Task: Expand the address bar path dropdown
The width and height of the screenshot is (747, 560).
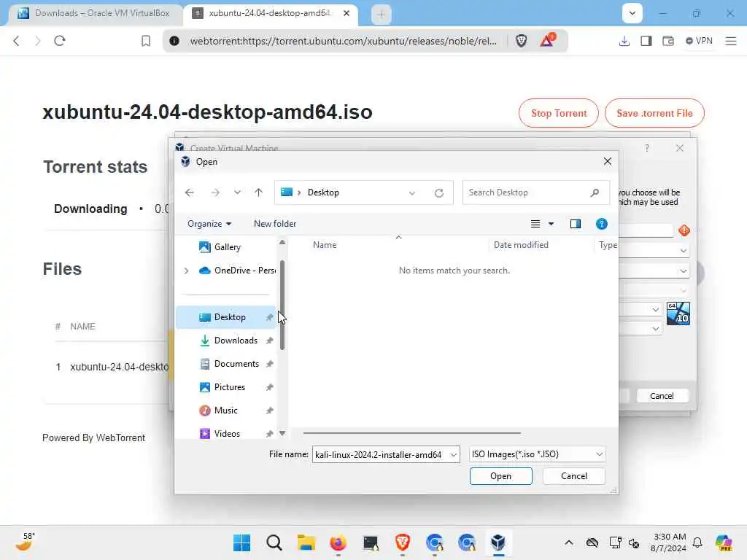Action: pos(412,192)
